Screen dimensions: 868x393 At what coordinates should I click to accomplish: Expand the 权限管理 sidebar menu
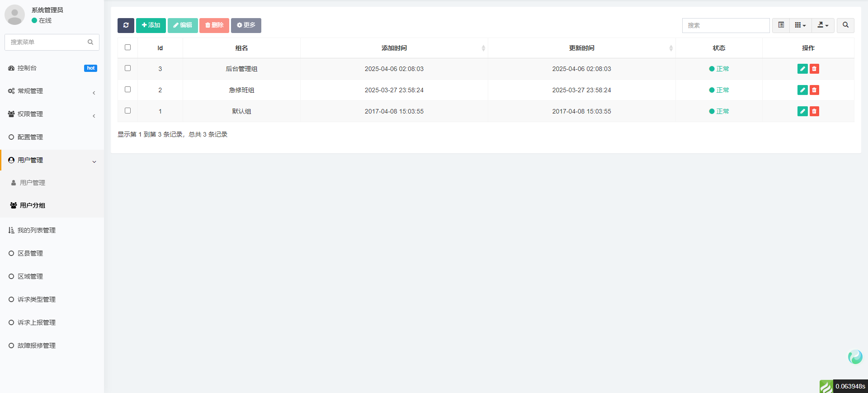[52, 114]
